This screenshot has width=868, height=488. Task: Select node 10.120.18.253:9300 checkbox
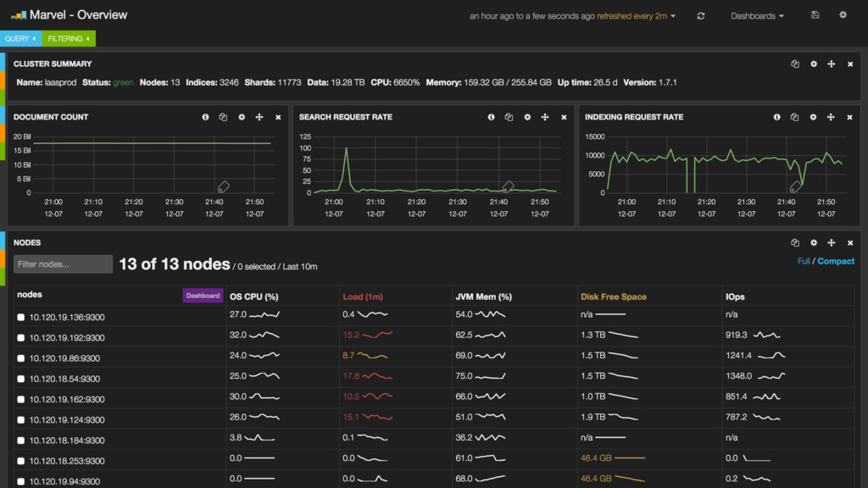click(x=21, y=461)
